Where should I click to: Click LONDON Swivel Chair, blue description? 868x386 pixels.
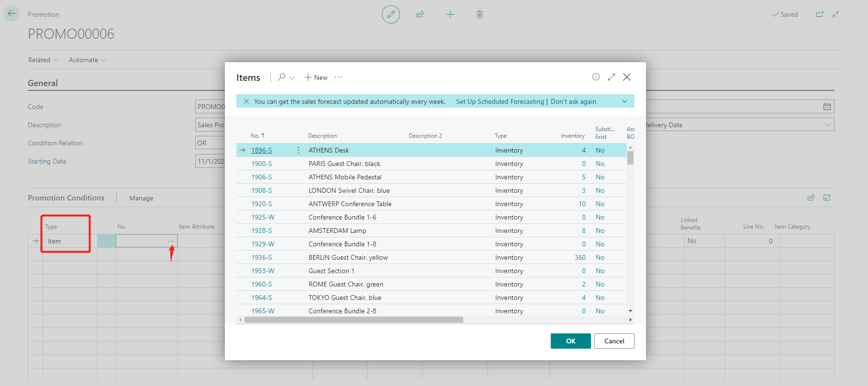coord(349,190)
